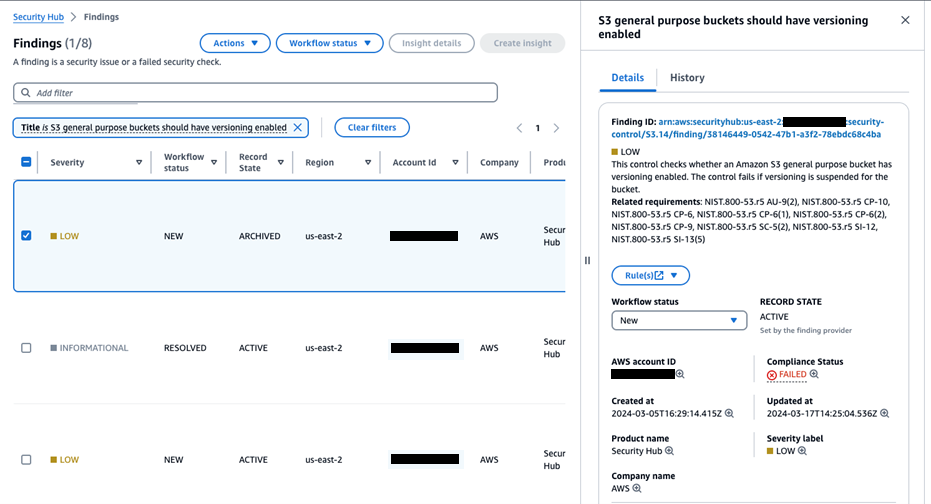This screenshot has width=931, height=504.
Task: Click filter magnifier beside Created at timestamp
Action: click(729, 413)
